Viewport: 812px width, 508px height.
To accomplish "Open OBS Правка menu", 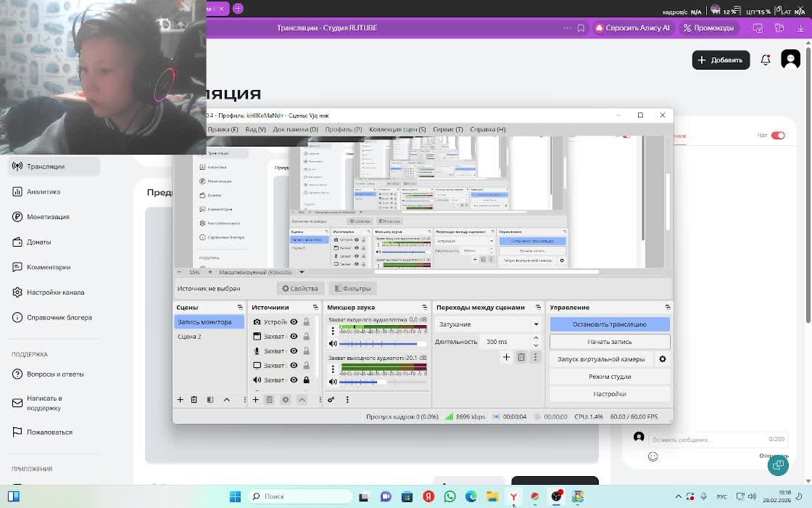I will [x=223, y=129].
